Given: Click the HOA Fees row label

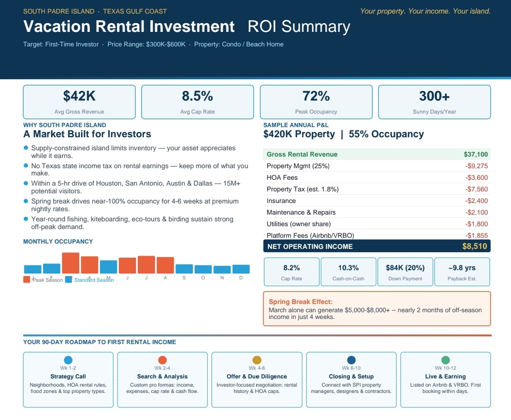Looking at the screenshot, I should 282,177.
